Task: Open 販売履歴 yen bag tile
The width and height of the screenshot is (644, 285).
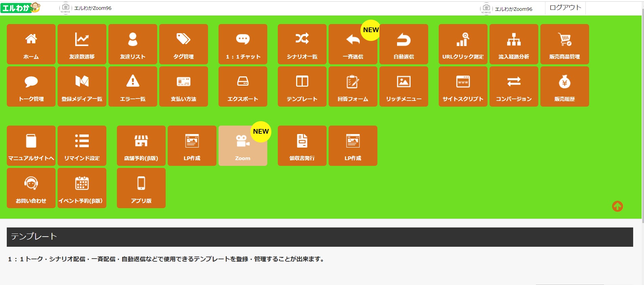Action: pyautogui.click(x=565, y=86)
